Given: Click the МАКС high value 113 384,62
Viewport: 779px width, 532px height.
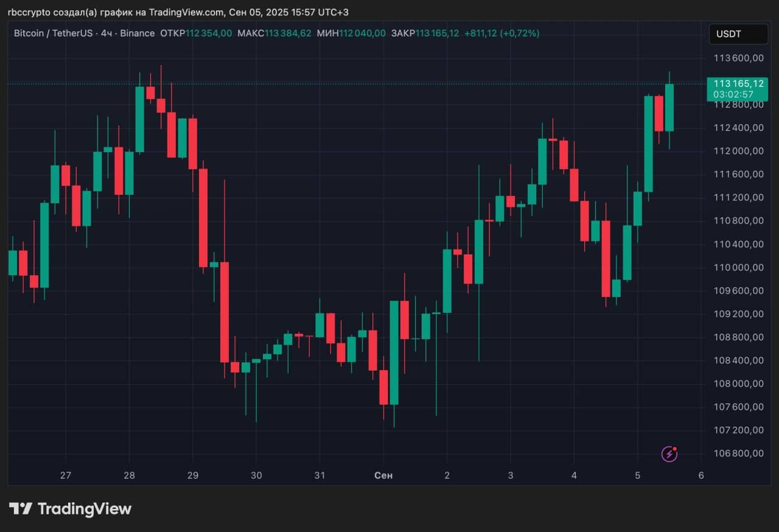Looking at the screenshot, I should pos(288,33).
